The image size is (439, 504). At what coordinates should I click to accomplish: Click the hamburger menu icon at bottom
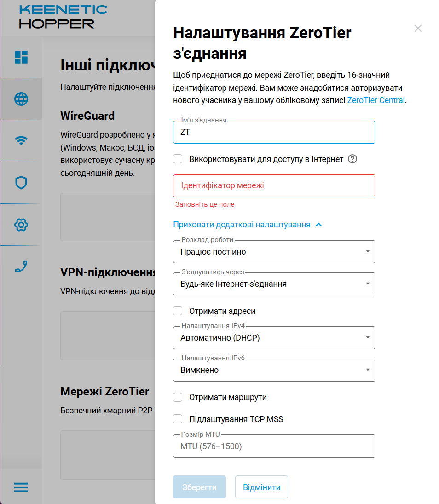click(x=21, y=487)
